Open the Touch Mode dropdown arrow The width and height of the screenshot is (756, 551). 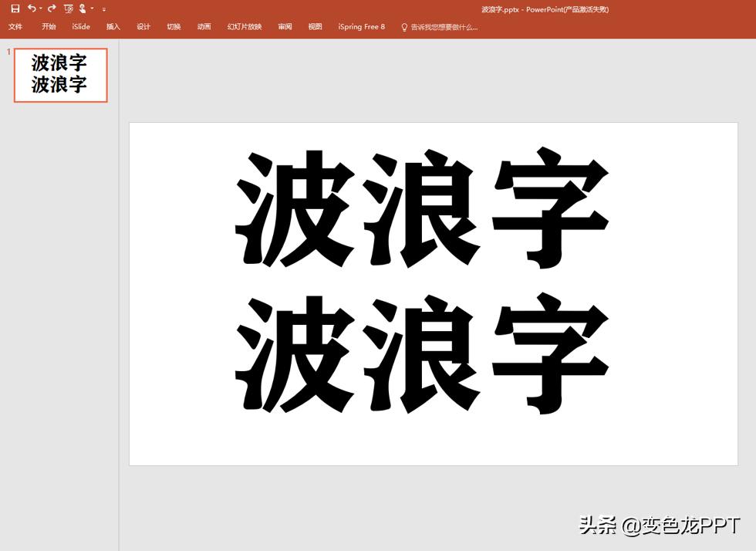point(92,8)
